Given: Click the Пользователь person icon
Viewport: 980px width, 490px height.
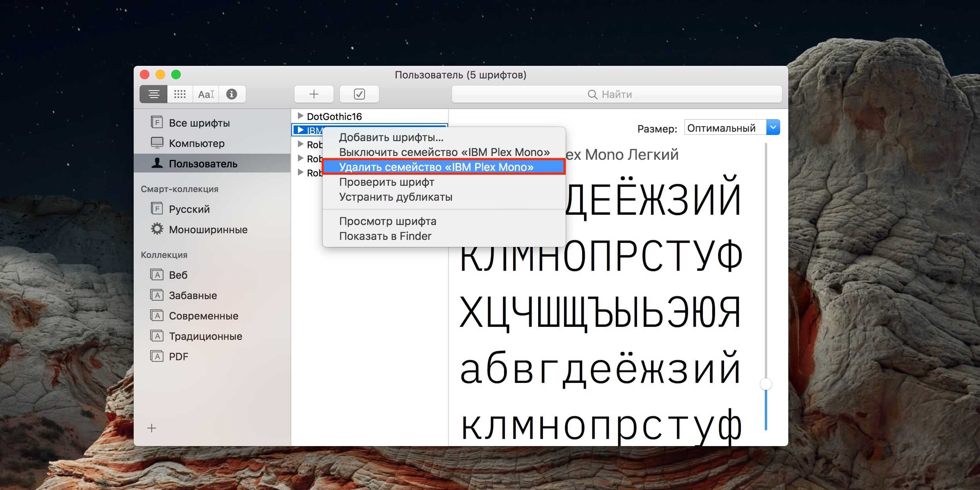Looking at the screenshot, I should point(157,163).
